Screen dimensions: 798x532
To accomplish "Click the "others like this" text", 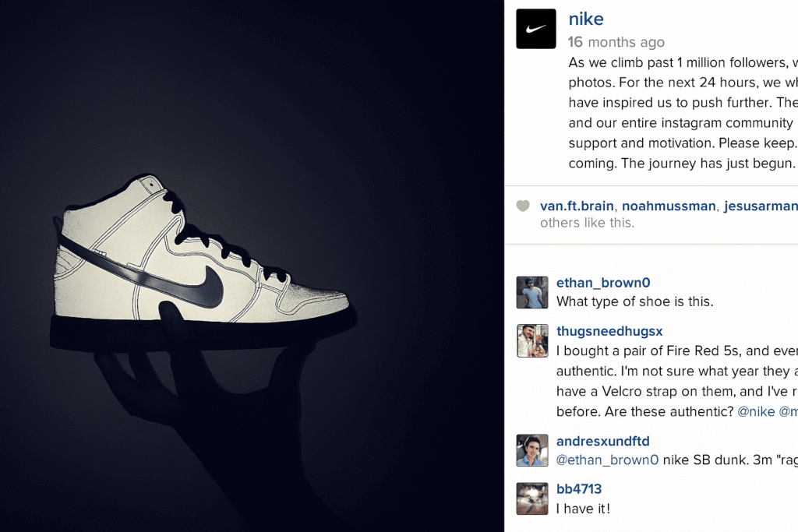I will click(586, 223).
